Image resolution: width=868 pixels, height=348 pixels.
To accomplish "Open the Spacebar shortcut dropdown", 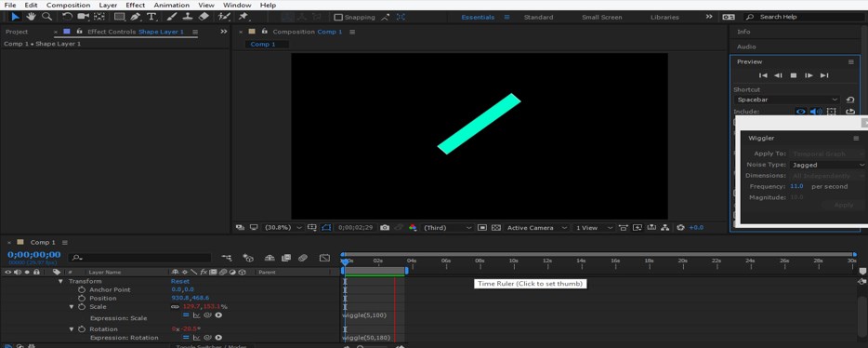I will tap(786, 100).
